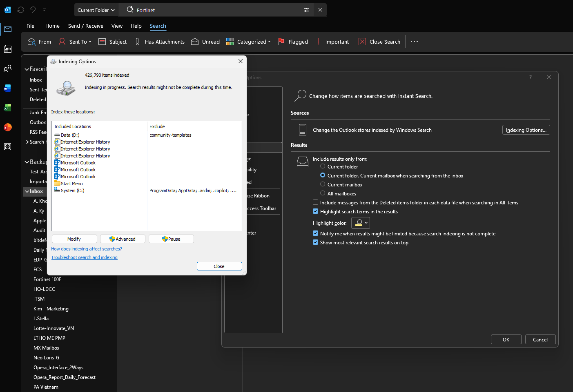Select All mailboxes radio option
Viewport: 573px width, 392px height.
[323, 193]
